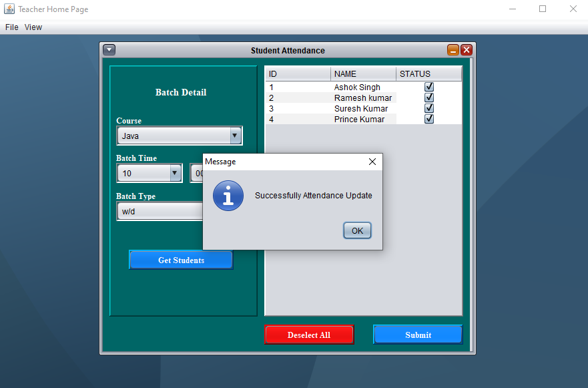Image resolution: width=588 pixels, height=388 pixels.
Task: Click the Get Students button
Action: (180, 260)
